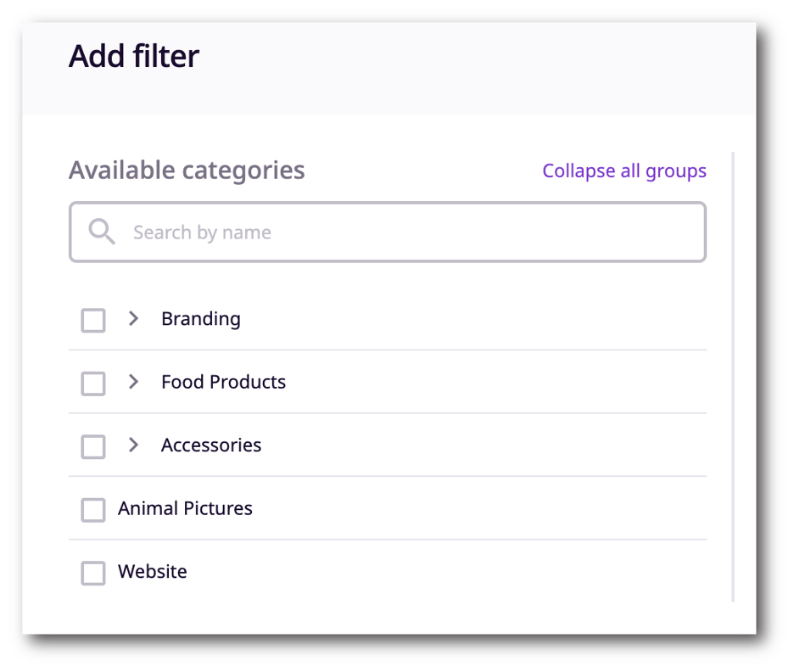Select the Accessories category label

(x=210, y=445)
